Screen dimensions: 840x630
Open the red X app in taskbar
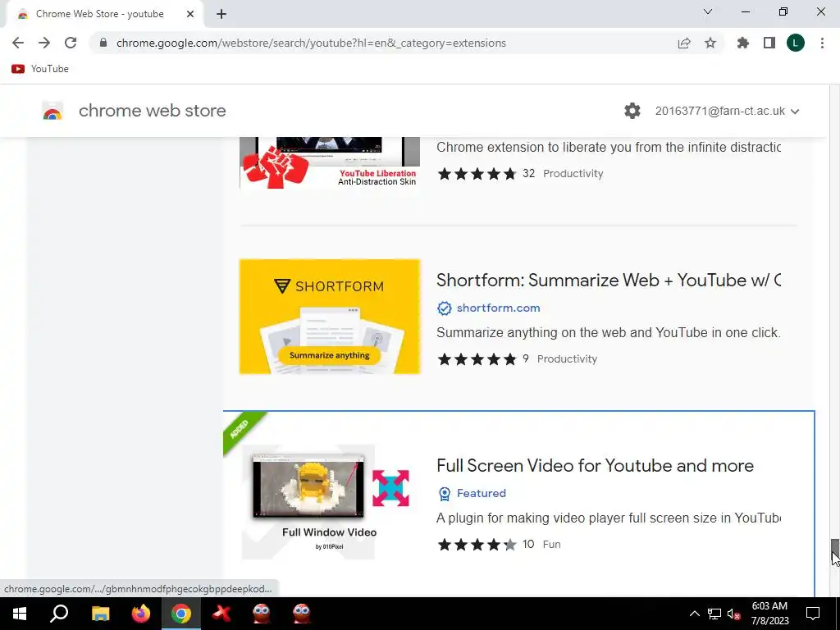click(221, 614)
